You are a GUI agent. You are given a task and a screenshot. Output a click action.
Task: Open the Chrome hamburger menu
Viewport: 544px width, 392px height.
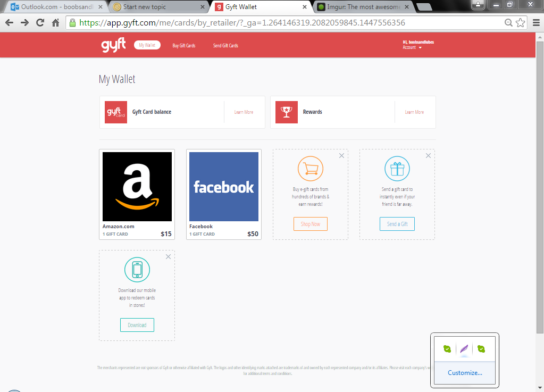tap(536, 23)
